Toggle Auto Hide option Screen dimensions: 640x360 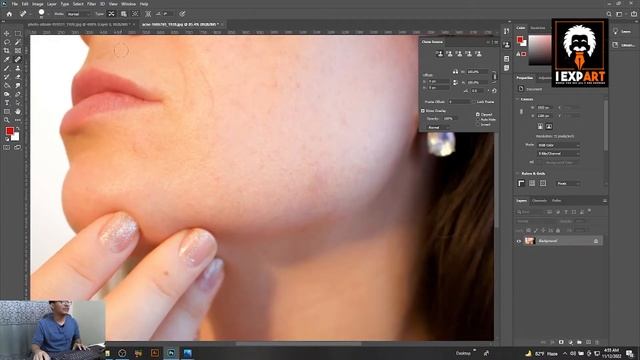pyautogui.click(x=478, y=120)
